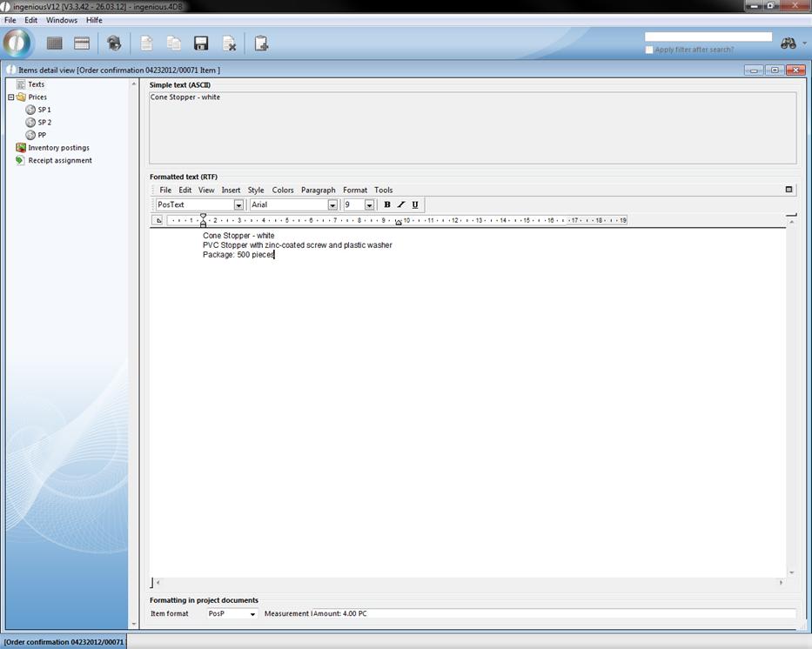Open the font size dropdown
The width and height of the screenshot is (812, 649).
pos(369,205)
